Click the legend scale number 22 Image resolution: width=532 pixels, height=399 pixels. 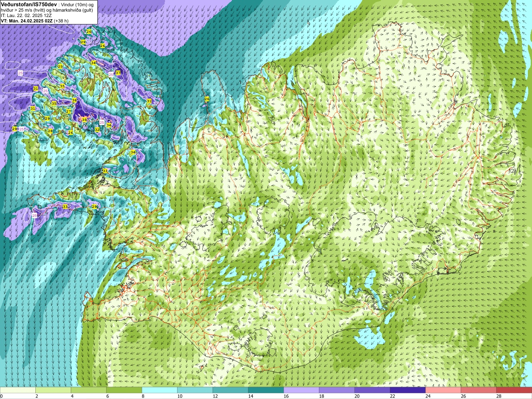click(x=392, y=396)
